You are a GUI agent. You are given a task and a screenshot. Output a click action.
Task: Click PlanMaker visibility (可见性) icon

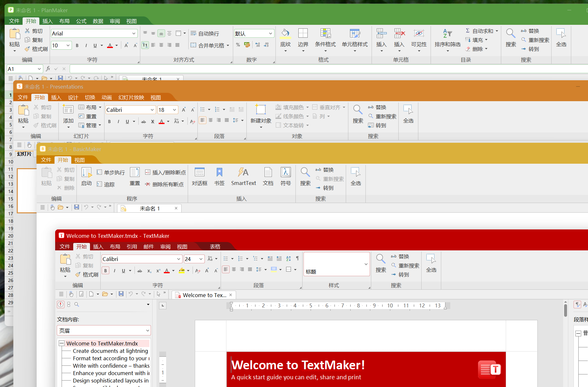(x=419, y=33)
